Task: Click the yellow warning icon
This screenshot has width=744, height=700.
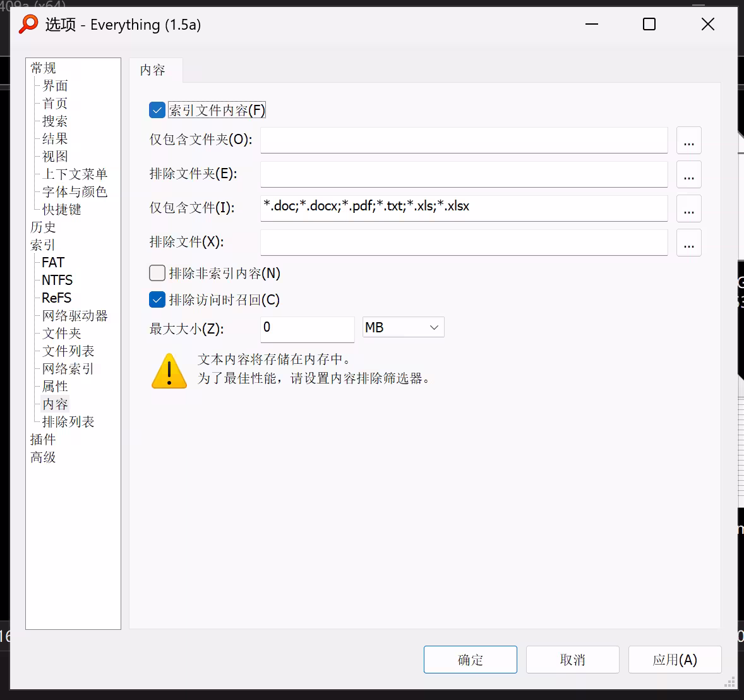Action: coord(169,371)
